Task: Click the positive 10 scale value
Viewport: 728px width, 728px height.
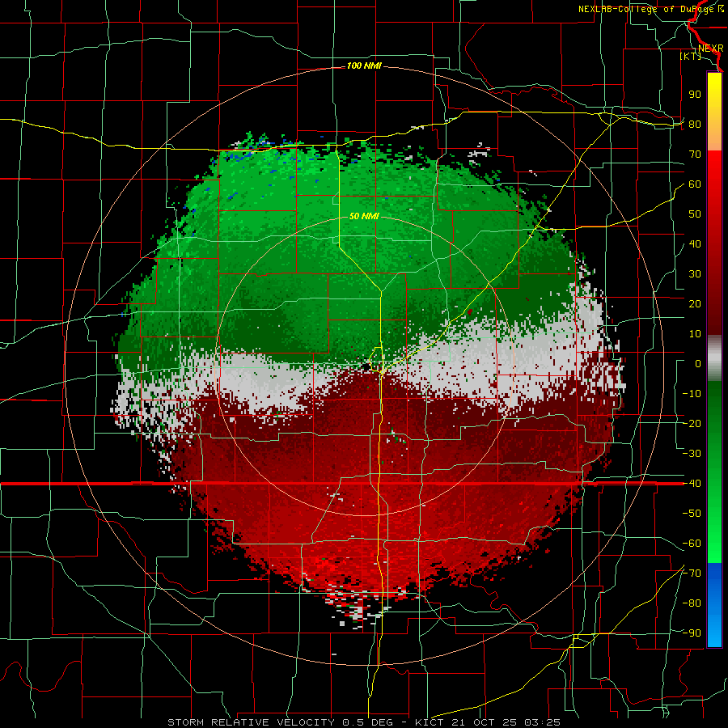Action: [x=695, y=334]
